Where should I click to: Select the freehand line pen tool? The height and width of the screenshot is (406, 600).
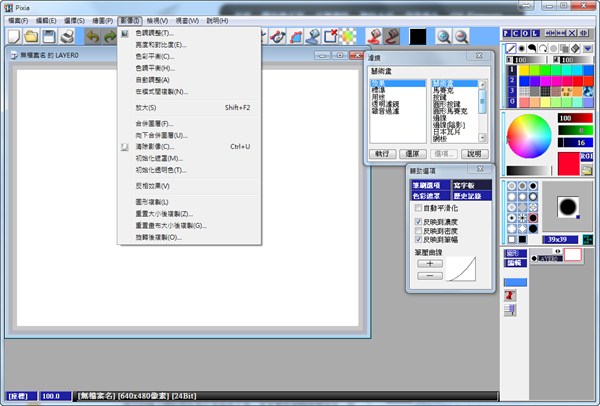tap(511, 49)
